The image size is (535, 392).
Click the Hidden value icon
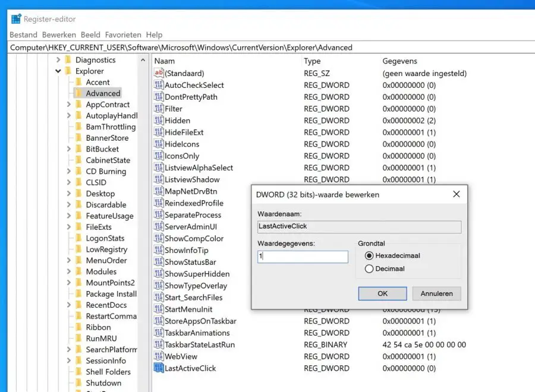click(x=159, y=121)
